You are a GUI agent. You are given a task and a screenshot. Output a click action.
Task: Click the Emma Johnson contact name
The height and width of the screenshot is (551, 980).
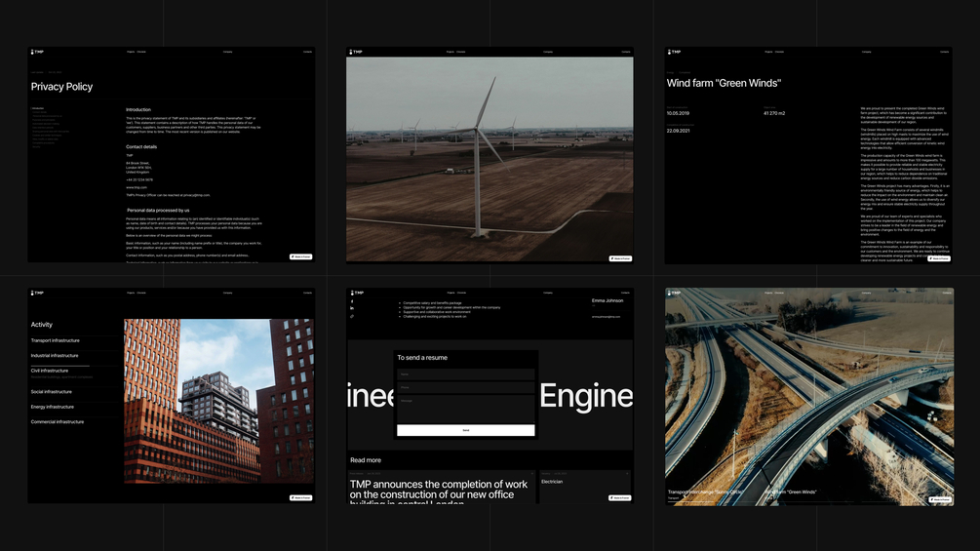click(608, 300)
